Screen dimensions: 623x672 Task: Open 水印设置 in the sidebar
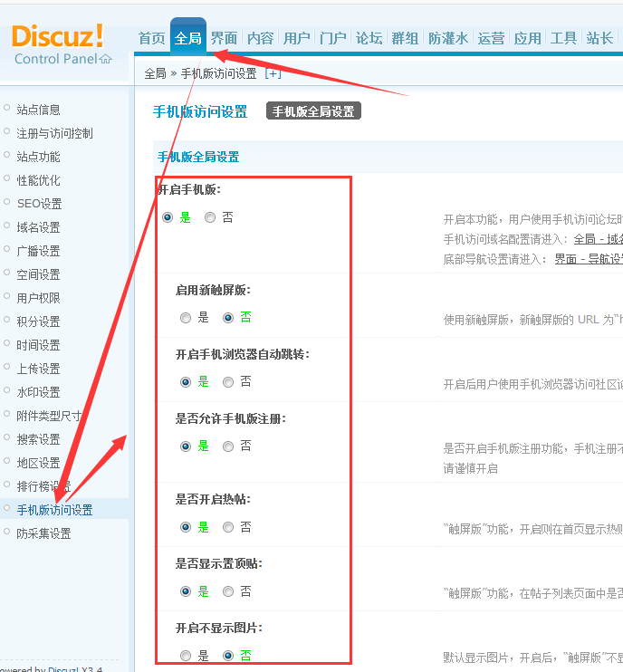(38, 392)
